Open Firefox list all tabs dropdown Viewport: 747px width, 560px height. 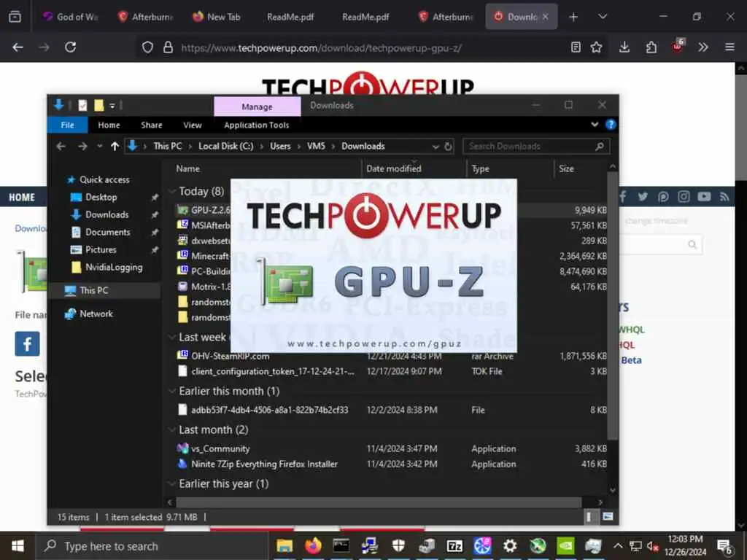point(603,17)
